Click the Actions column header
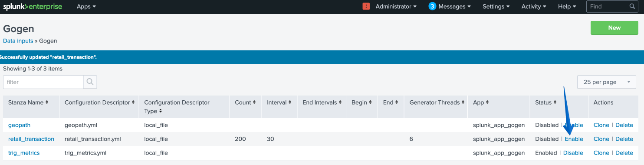 click(603, 102)
